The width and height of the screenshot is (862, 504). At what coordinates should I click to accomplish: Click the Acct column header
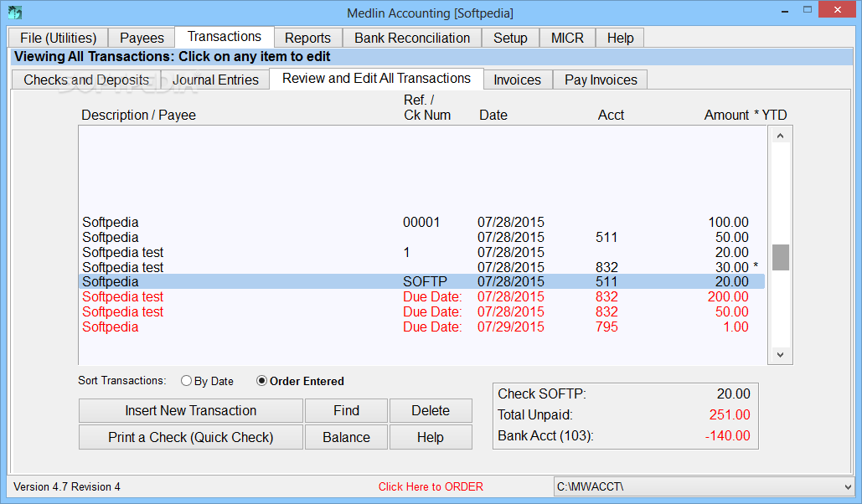[x=611, y=115]
